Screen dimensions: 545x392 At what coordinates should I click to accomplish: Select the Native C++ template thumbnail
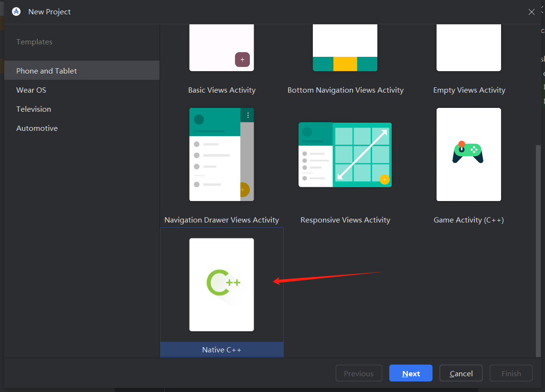(x=222, y=285)
